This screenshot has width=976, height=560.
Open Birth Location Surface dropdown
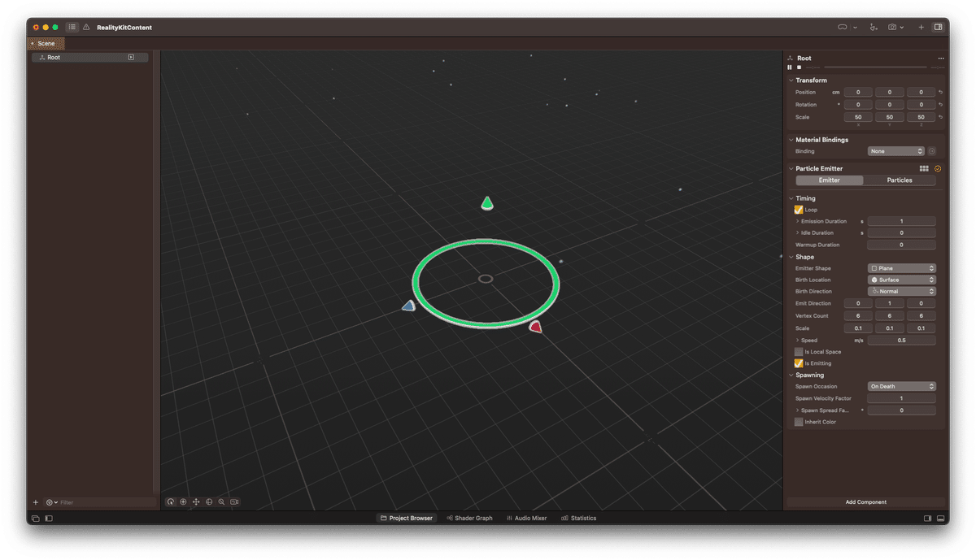point(902,280)
